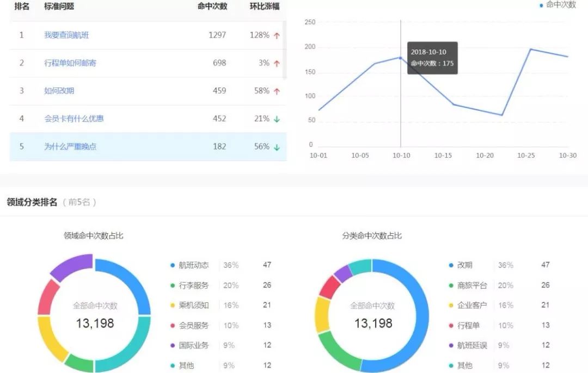Open the 行程单如何邮寄 question link

coord(70,63)
